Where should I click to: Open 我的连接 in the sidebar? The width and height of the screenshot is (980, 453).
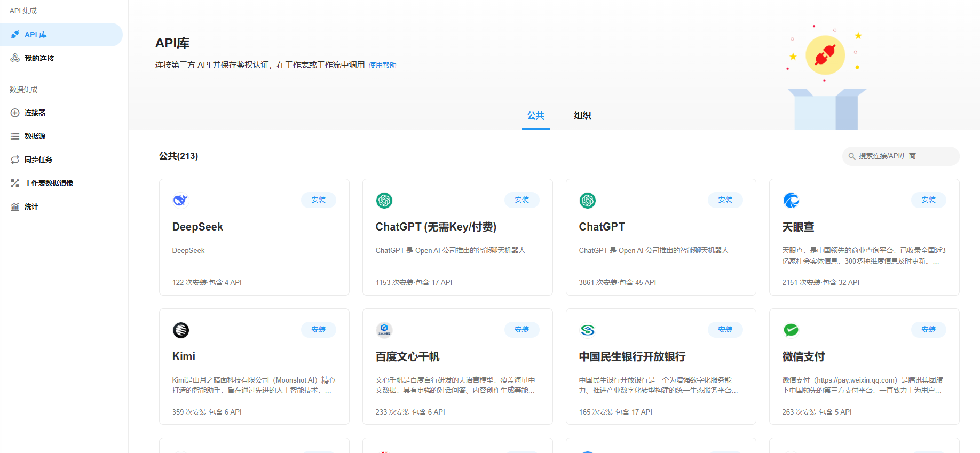point(39,58)
